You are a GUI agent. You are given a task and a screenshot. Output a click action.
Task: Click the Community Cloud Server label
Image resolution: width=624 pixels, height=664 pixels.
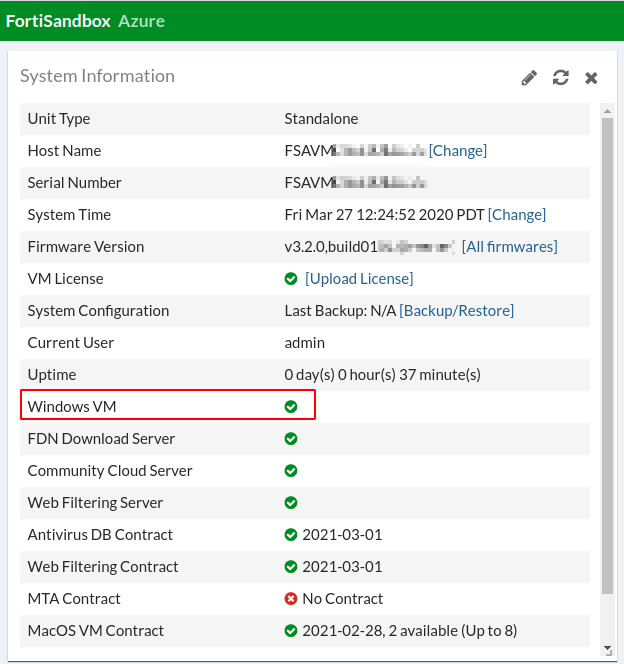point(110,470)
